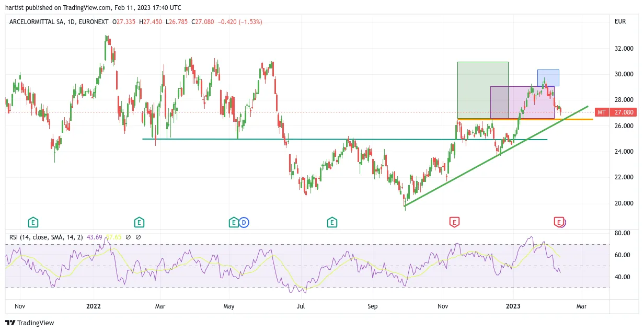The height and width of the screenshot is (332, 644).
Task: Select the small blue rectangle near 30.000
Action: click(548, 78)
